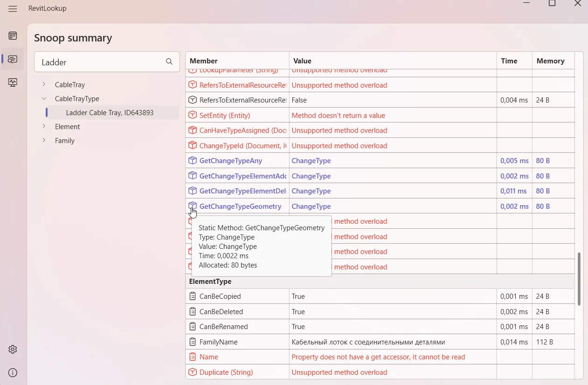Open the GetChangeTypeGeometry member

tap(241, 206)
